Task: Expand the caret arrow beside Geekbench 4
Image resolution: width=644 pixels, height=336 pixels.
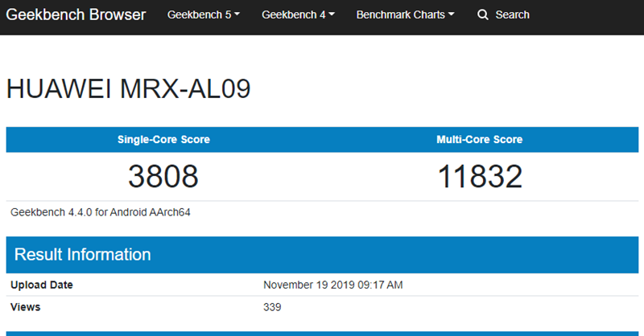Action: click(x=332, y=14)
